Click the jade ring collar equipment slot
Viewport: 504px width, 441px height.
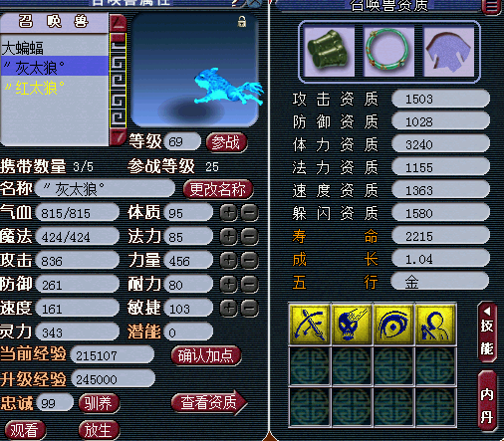pos(388,52)
